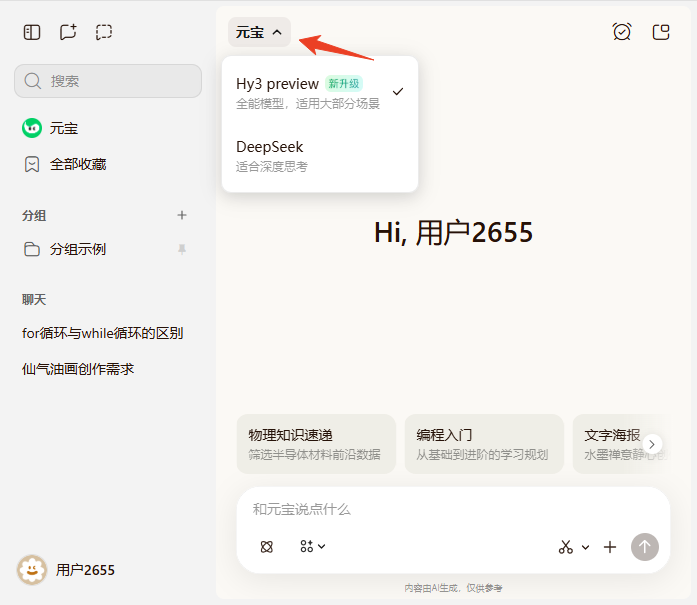This screenshot has height=605, width=697.
Task: Choose 物理知识速递 suggestion card
Action: [316, 444]
